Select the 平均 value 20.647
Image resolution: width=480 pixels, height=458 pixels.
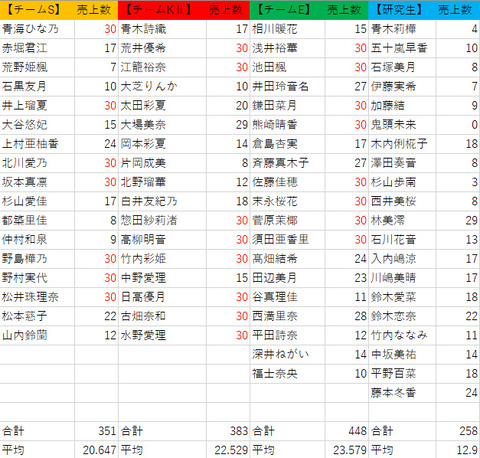pos(99,450)
